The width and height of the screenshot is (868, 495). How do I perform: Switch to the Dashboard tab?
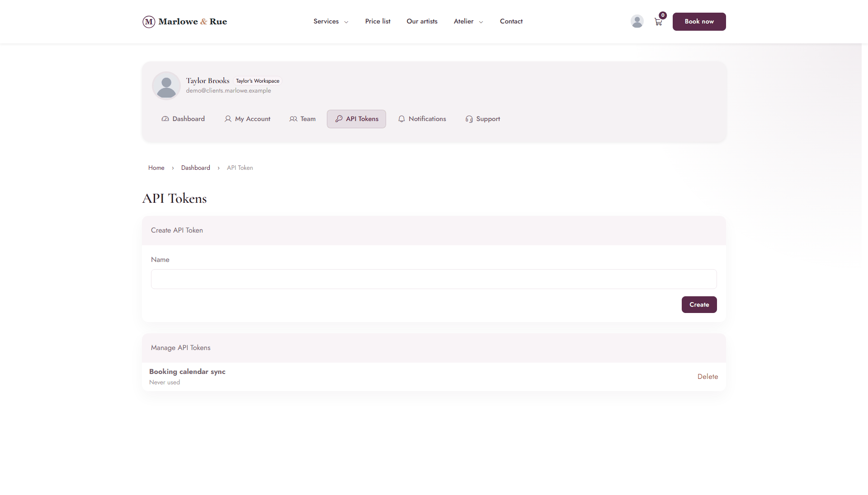click(x=183, y=119)
